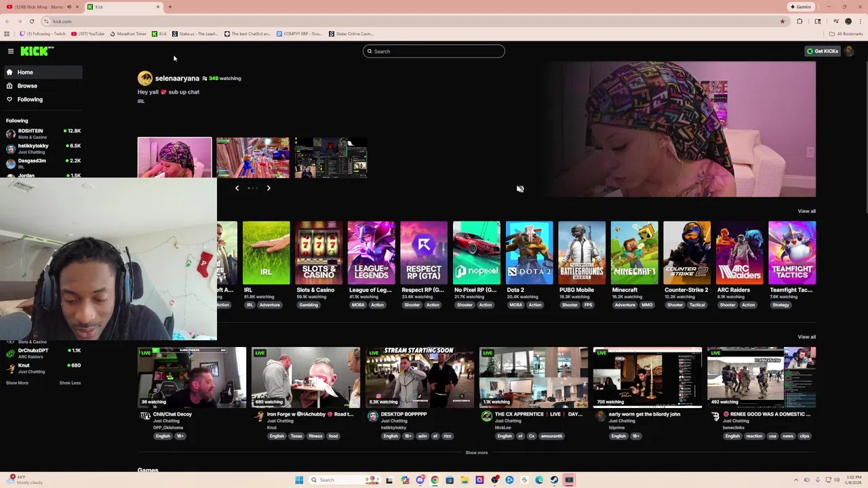Viewport: 868px width, 488px height.
Task: Click View all above live streams
Action: pyautogui.click(x=806, y=337)
